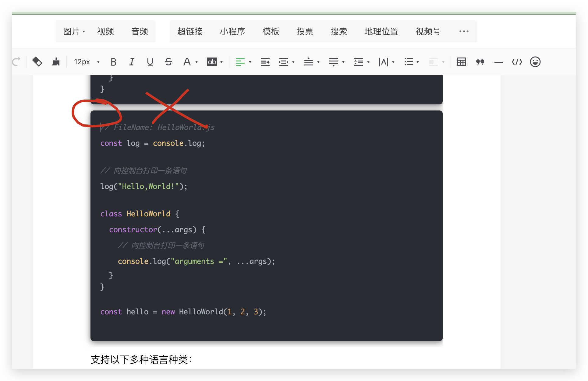Insert a horizontal divider line

click(x=498, y=62)
